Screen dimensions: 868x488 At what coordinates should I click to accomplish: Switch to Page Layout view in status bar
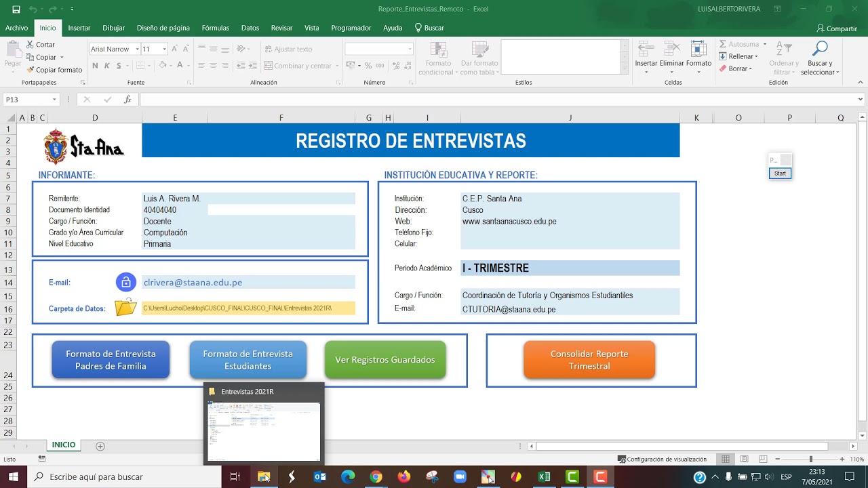click(x=744, y=460)
